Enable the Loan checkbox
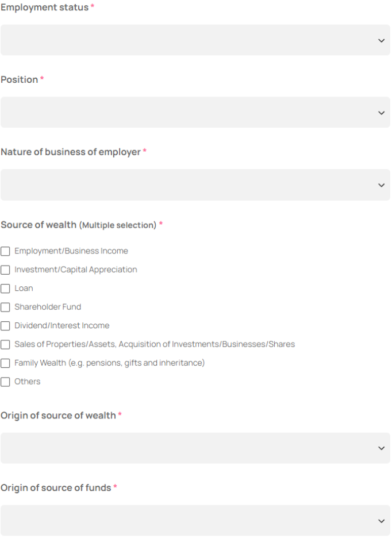Image resolution: width=392 pixels, height=538 pixels. tap(5, 289)
